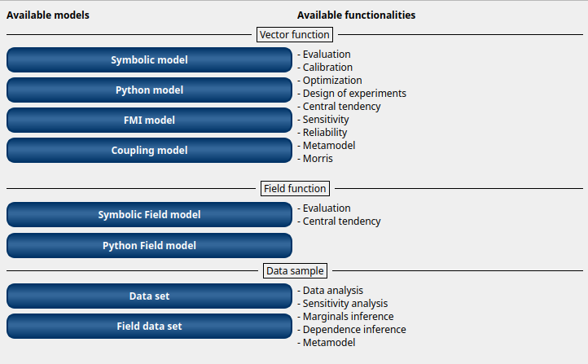Create a Symbolic model
Screen dimensions: 588x364
(x=149, y=60)
